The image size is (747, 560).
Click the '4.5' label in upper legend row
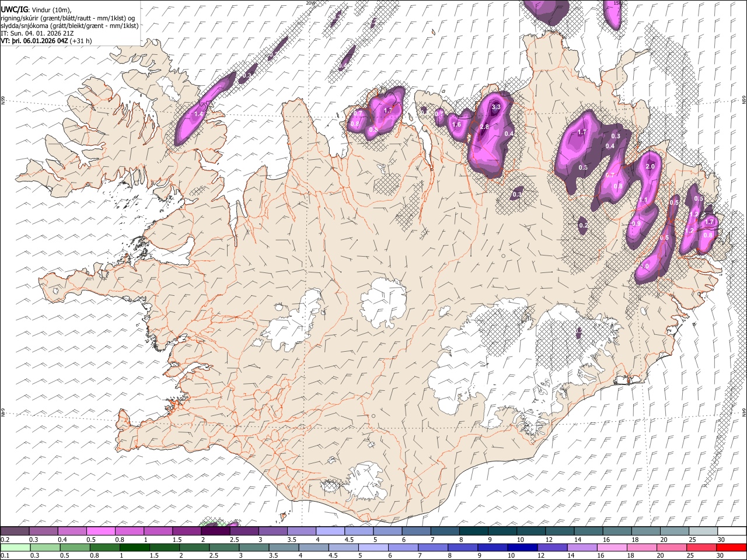349,540
